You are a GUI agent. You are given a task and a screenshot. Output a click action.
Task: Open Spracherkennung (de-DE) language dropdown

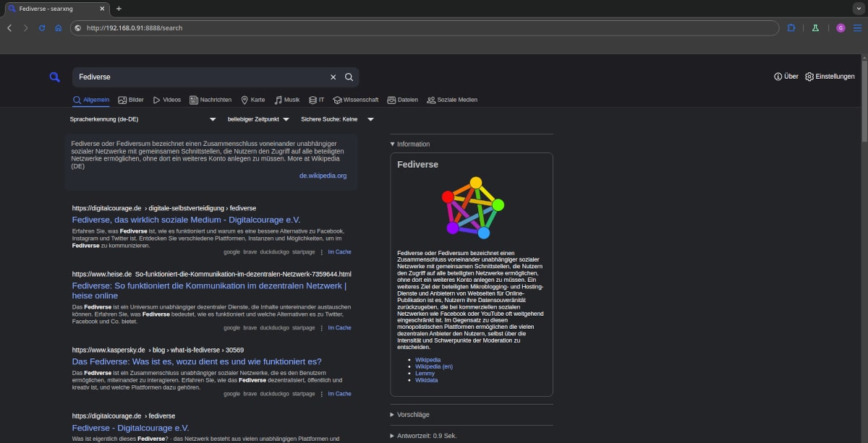pyautogui.click(x=143, y=119)
